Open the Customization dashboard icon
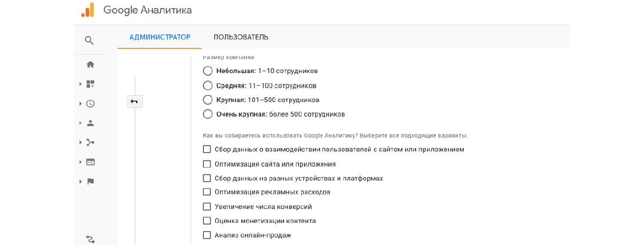 tap(90, 84)
